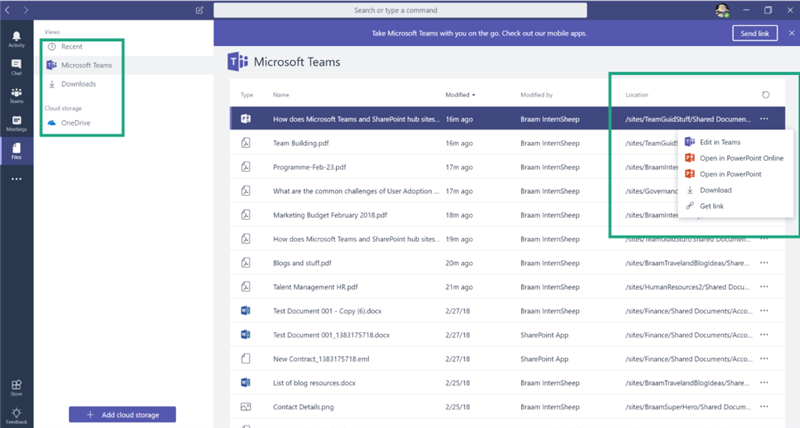Open more options for Contact Details.png
The height and width of the screenshot is (428, 800).
(x=764, y=407)
